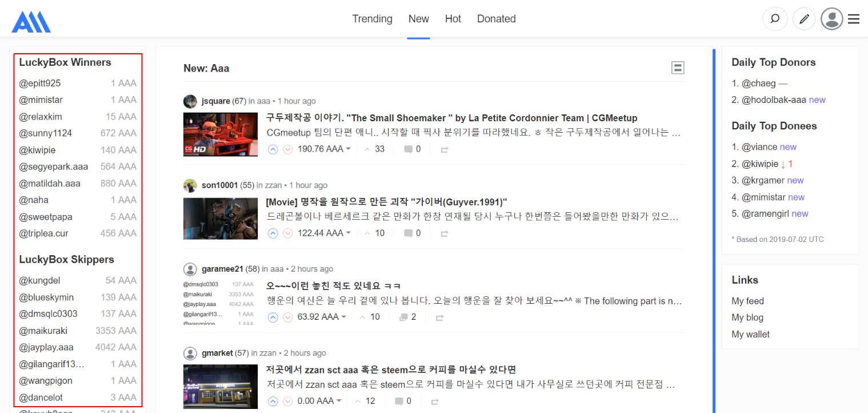Screen dimensions: 868x413
Task: Open the coffee shop post thumbnail
Action: 221,386
